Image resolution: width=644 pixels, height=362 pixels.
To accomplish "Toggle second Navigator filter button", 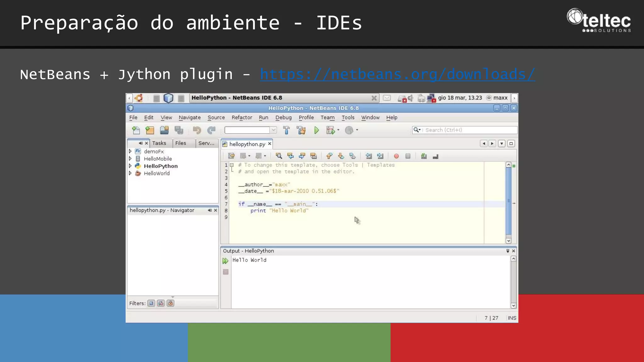I will click(x=161, y=303).
